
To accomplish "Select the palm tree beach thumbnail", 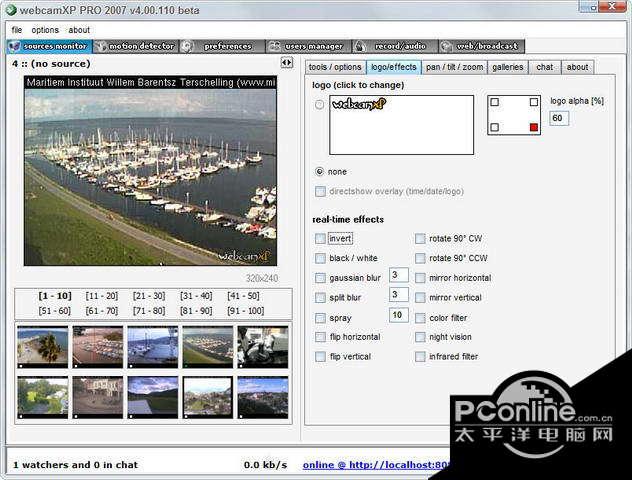I will [x=43, y=347].
